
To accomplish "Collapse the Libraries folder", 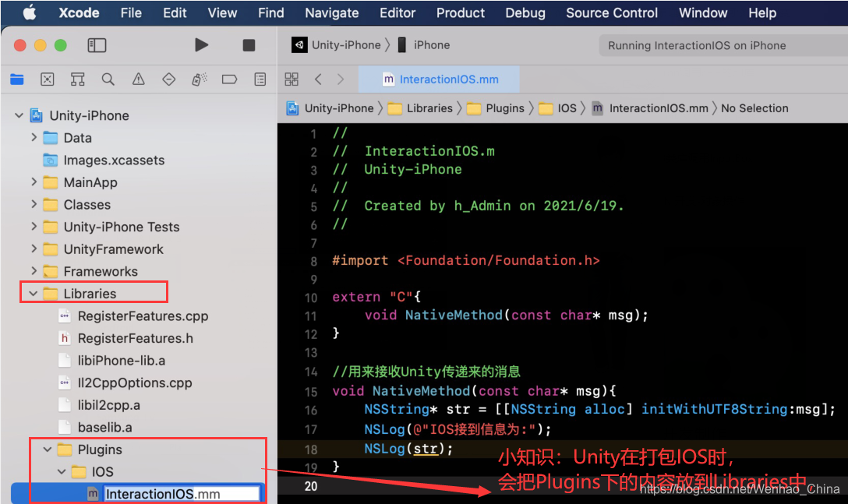I will [x=31, y=292].
